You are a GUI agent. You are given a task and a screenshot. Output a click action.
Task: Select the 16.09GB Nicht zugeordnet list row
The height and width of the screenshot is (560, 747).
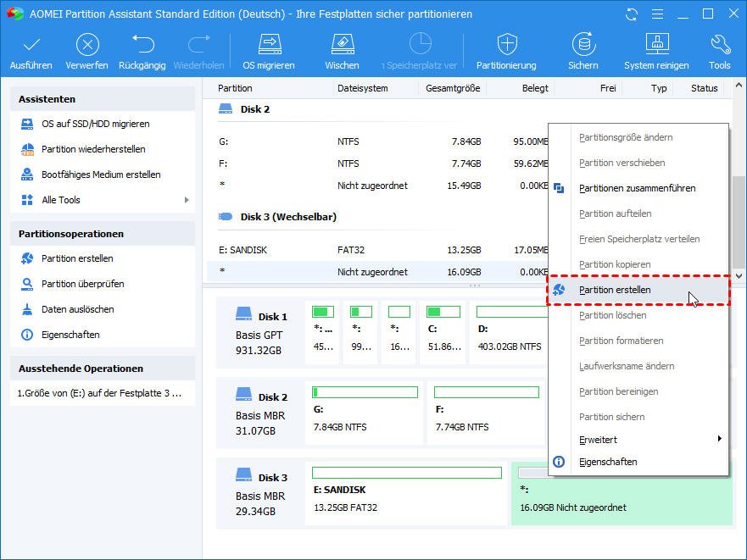pyautogui.click(x=377, y=272)
